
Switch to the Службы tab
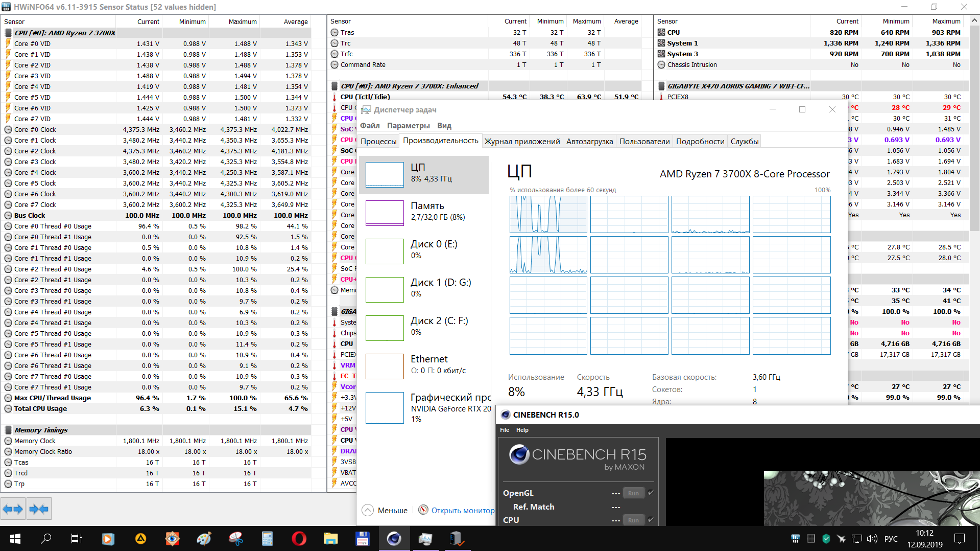745,142
